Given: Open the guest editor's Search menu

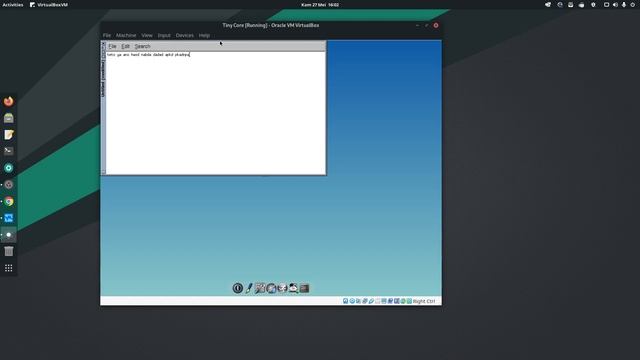Looking at the screenshot, I should [142, 46].
